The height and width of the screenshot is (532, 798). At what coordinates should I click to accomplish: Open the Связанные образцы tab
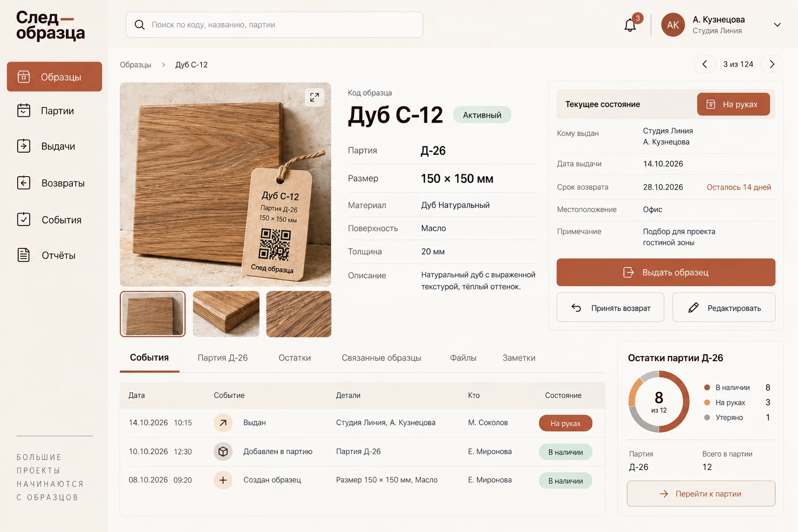pyautogui.click(x=381, y=358)
